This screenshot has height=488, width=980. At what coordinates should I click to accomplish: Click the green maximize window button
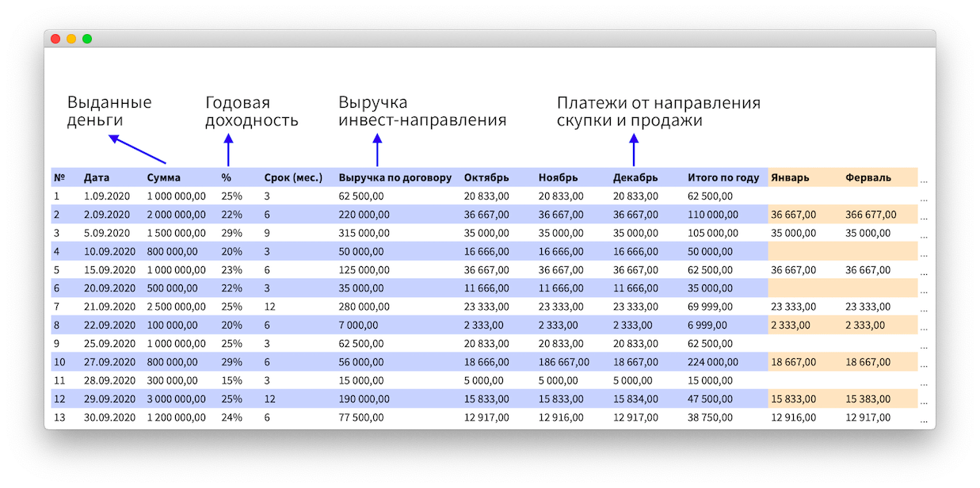pos(87,39)
